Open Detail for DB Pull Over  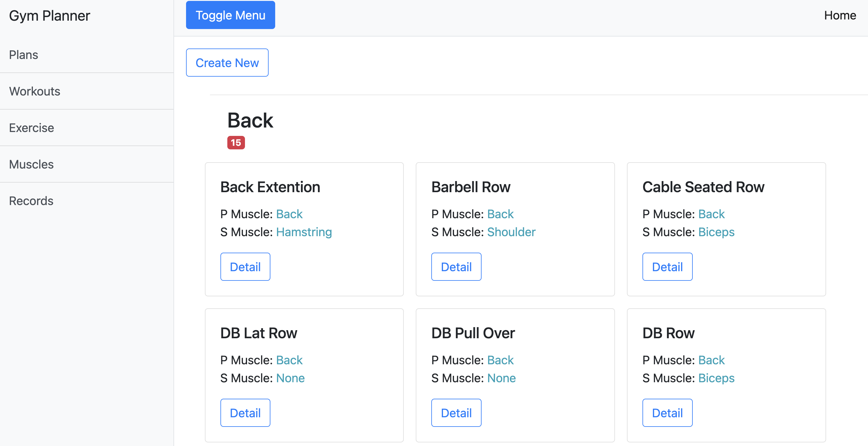click(456, 413)
